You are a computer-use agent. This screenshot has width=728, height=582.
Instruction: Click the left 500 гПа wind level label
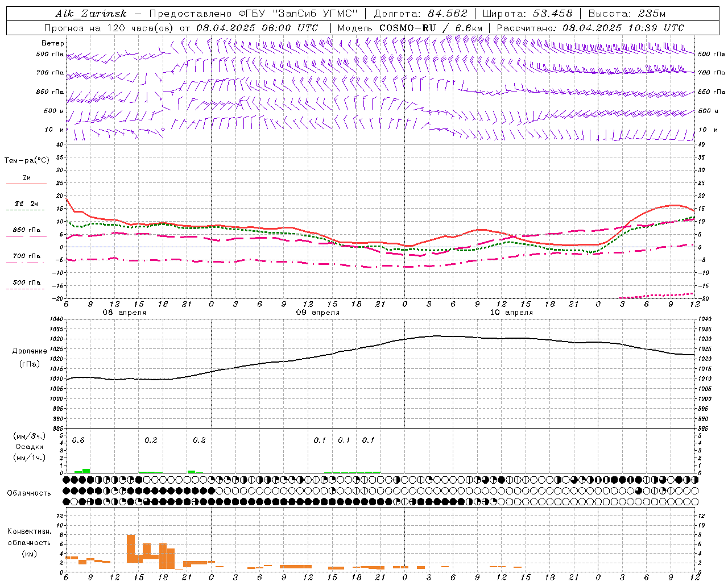coord(50,55)
